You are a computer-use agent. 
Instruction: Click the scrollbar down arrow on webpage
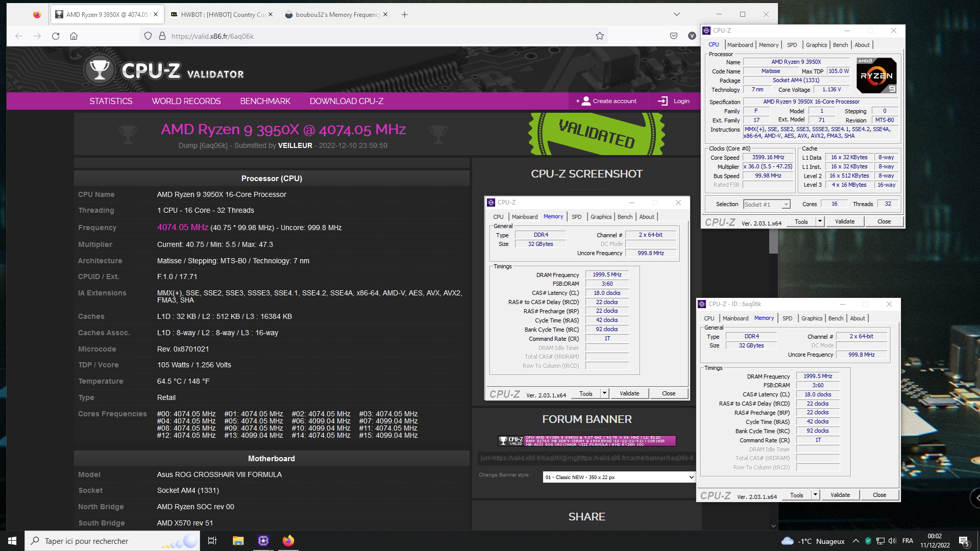tap(773, 525)
